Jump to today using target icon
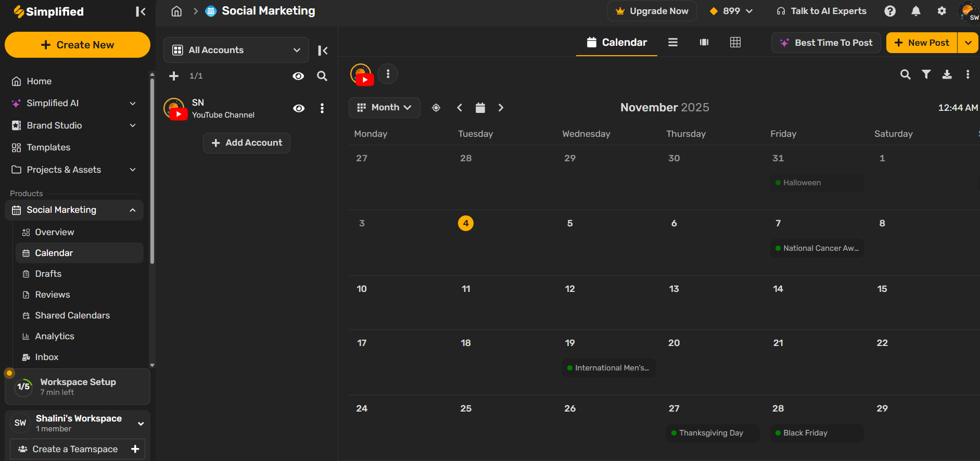 (436, 108)
